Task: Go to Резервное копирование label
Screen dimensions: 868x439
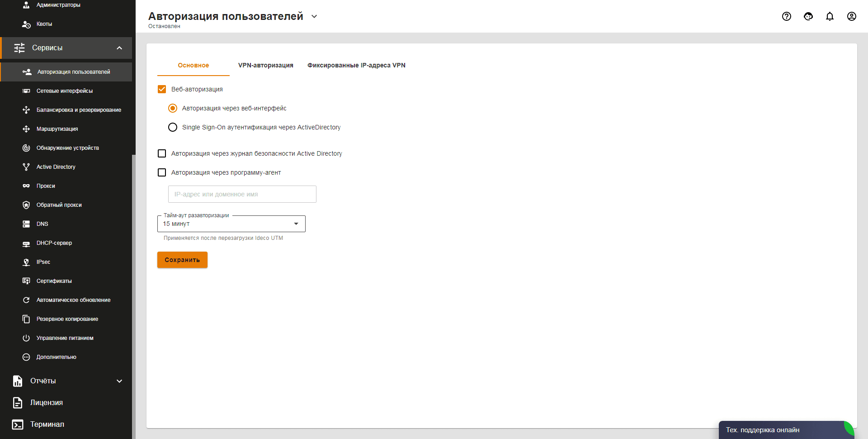Action: coord(67,319)
